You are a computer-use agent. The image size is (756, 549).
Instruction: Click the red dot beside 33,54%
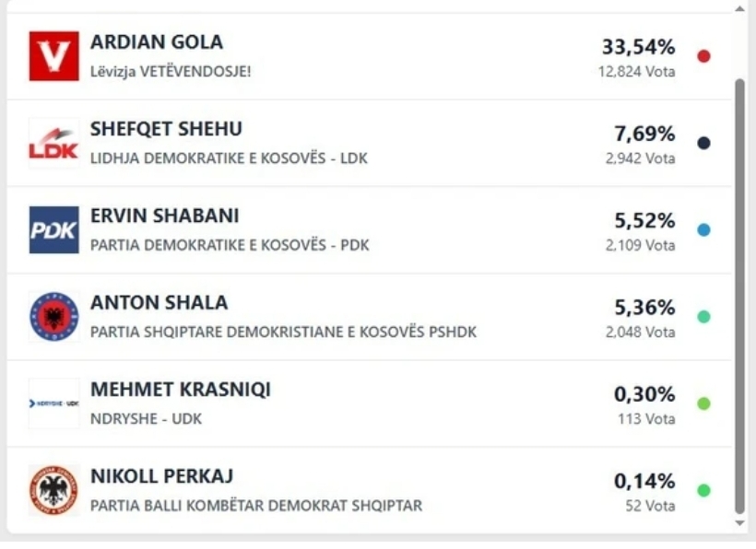tap(703, 56)
